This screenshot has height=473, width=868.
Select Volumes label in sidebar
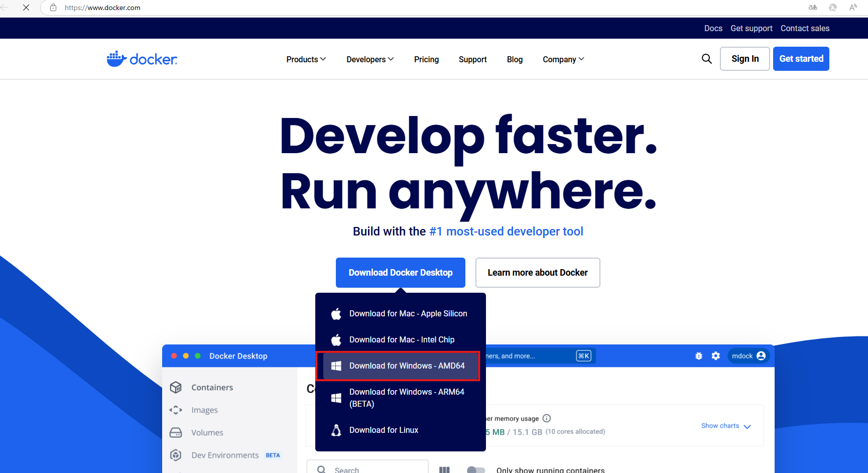click(207, 432)
